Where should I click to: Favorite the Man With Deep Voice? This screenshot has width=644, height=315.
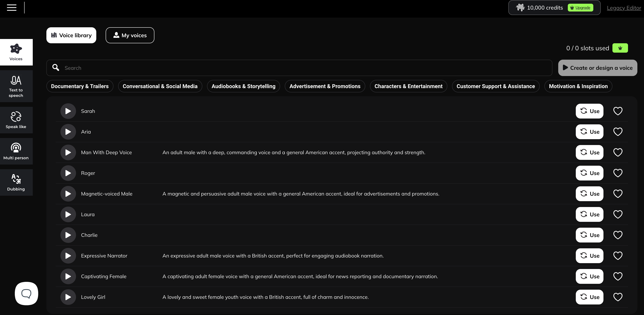(x=618, y=152)
